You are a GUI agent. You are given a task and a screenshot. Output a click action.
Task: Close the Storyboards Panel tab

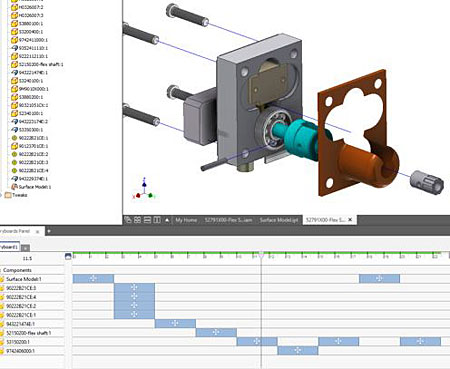tap(38, 231)
